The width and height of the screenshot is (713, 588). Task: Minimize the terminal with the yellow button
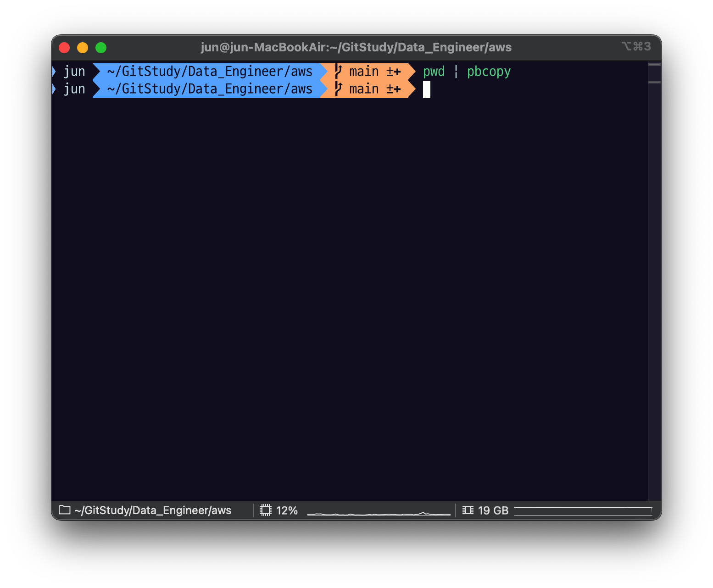click(83, 48)
